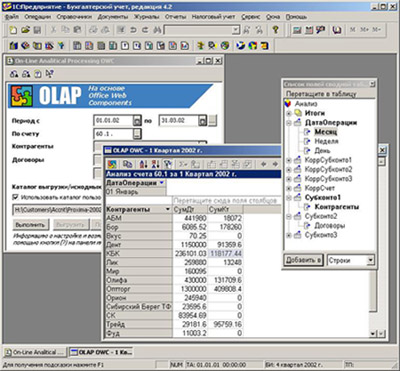
Task: Sort ascending in the pivot table toolbar
Action: (x=144, y=164)
